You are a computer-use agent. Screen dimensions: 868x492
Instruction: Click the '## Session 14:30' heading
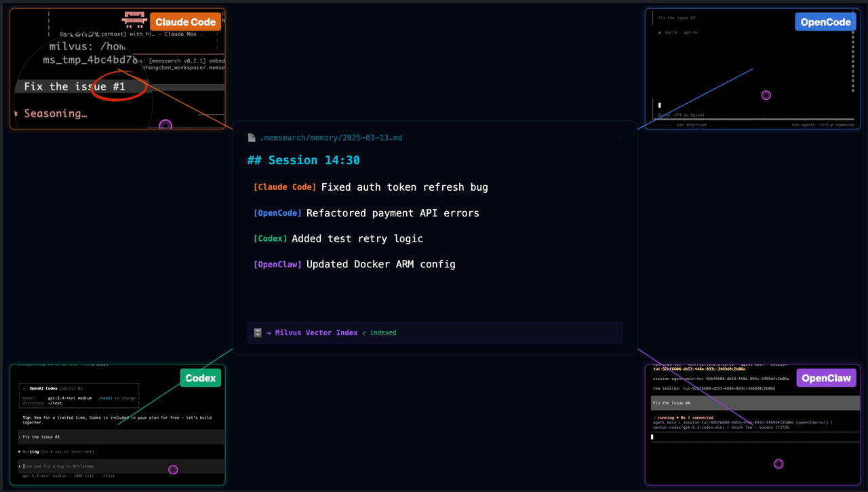click(x=303, y=160)
